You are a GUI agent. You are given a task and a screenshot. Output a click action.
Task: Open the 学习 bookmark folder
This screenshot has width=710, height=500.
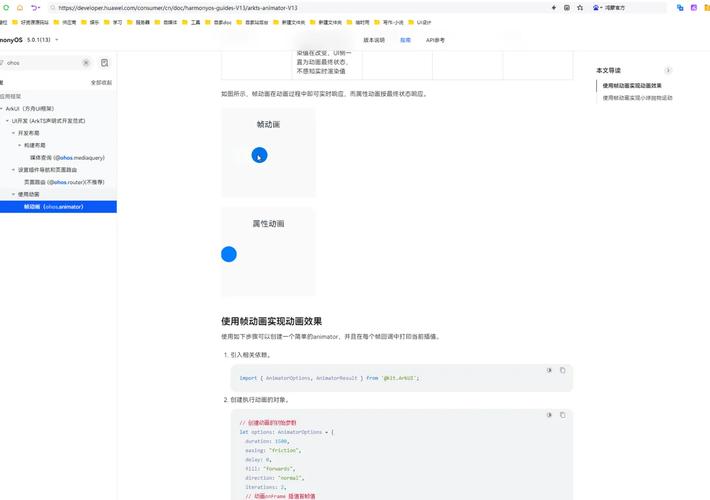click(113, 22)
